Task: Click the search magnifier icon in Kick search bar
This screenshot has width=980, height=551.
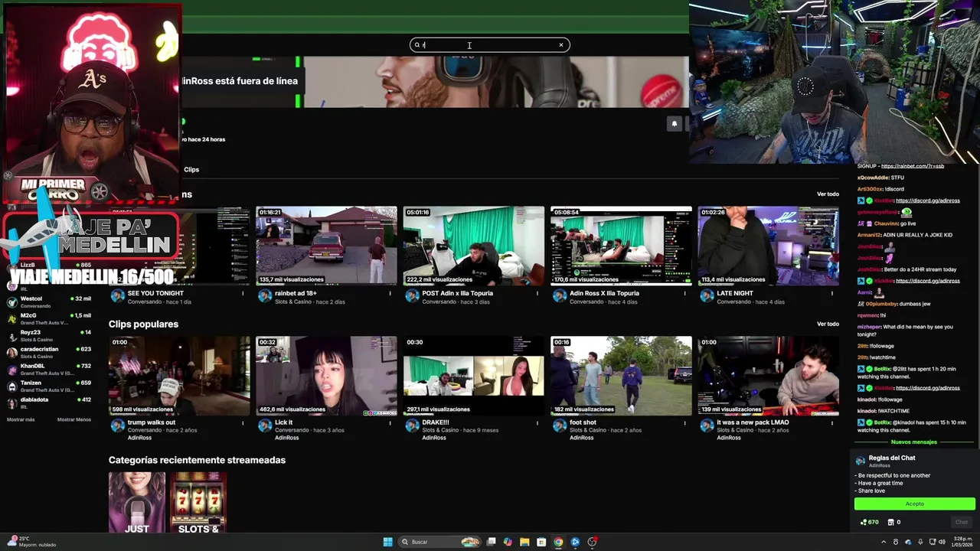Action: pos(417,45)
